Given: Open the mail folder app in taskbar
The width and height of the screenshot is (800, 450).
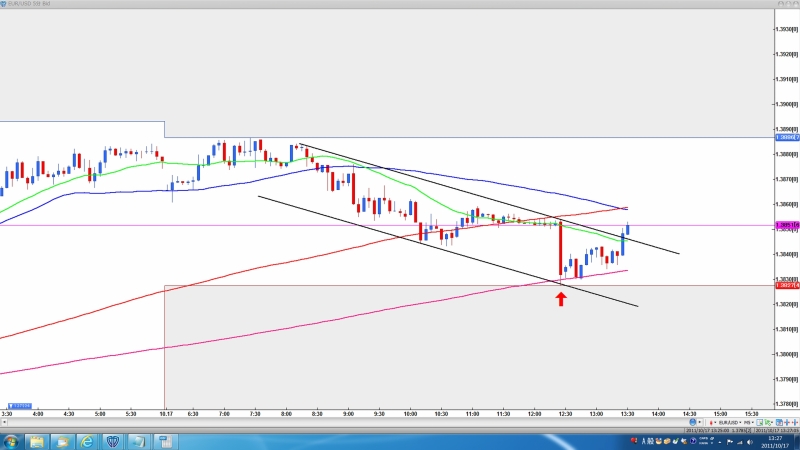Looking at the screenshot, I should 62,442.
